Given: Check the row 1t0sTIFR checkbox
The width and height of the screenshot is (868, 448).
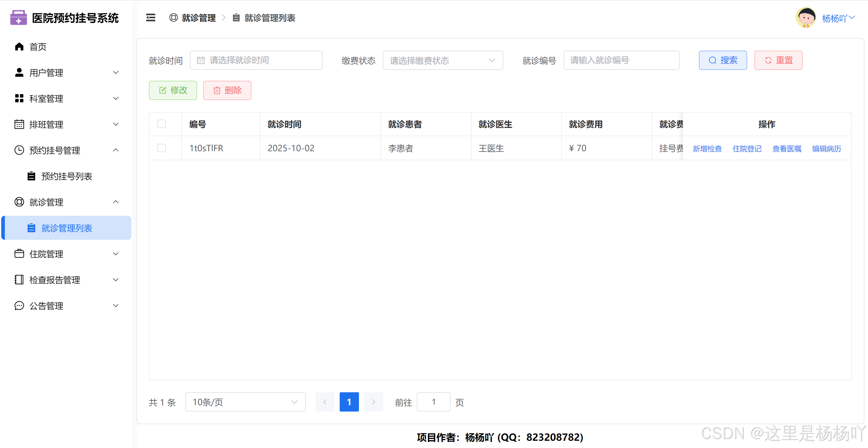Looking at the screenshot, I should click(162, 148).
